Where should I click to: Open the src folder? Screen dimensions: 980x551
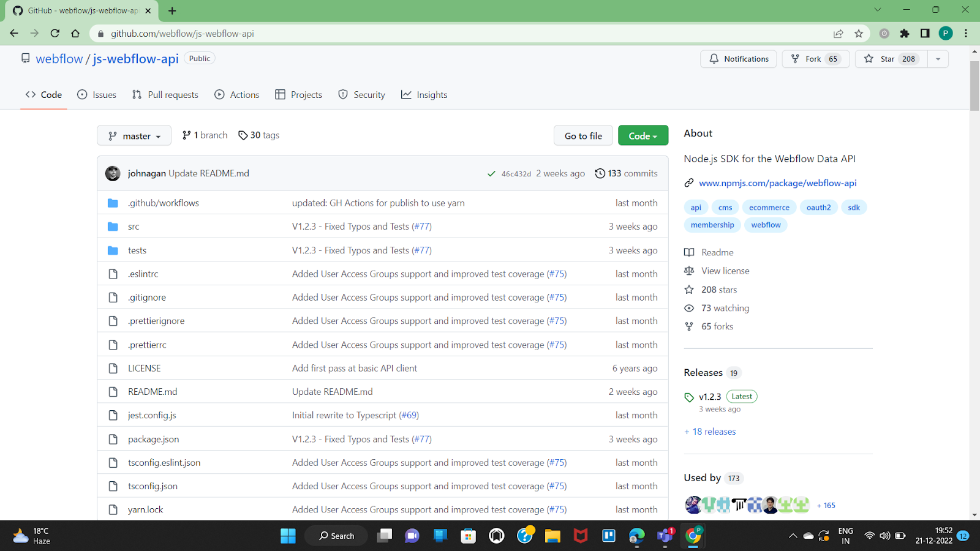tap(134, 227)
